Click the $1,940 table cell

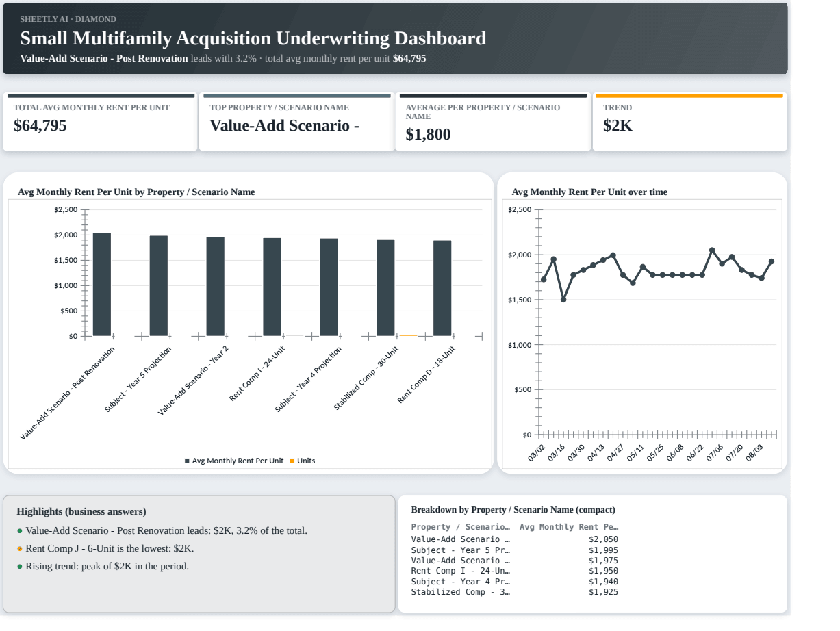[x=603, y=582]
